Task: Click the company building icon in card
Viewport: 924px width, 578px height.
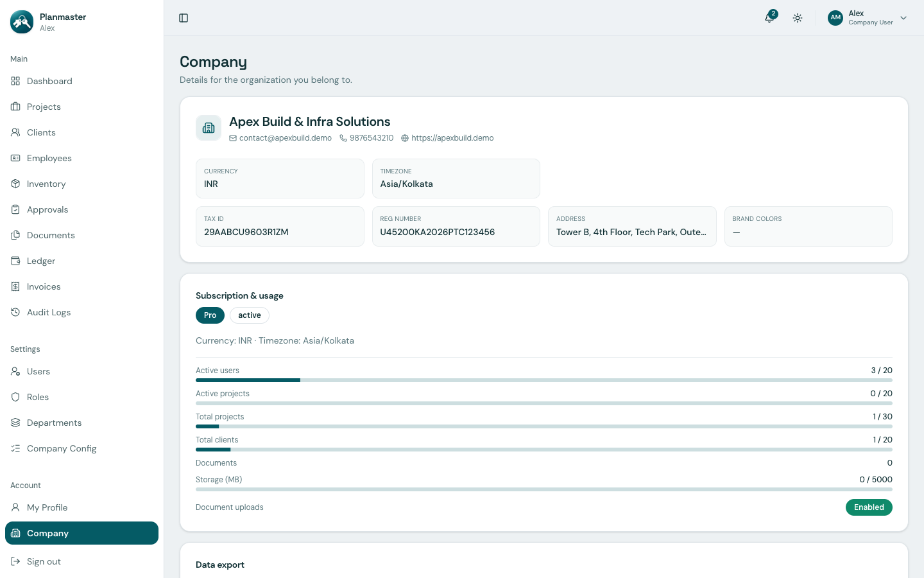Action: pyautogui.click(x=209, y=128)
